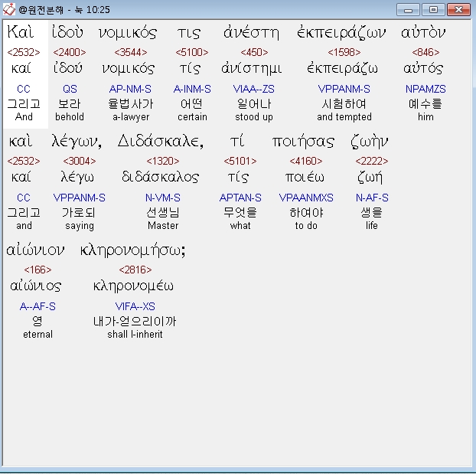
Task: Select the Korean gloss 보라
Action: point(70,104)
